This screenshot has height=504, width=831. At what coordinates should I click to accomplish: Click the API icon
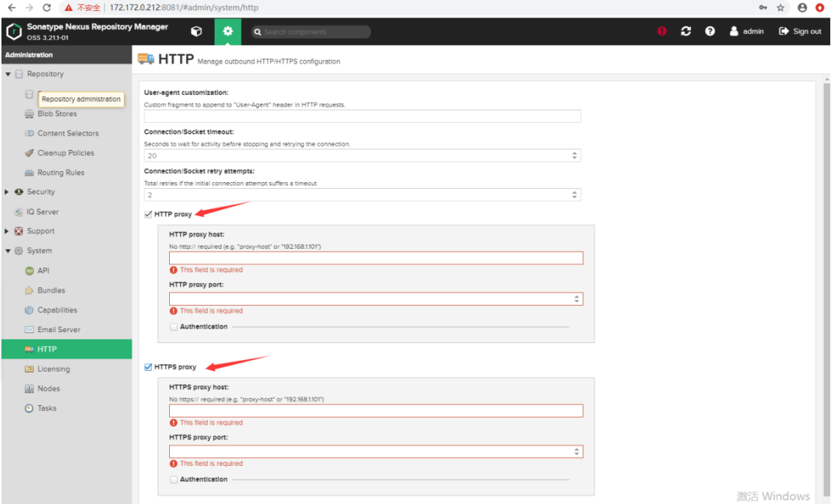29,271
